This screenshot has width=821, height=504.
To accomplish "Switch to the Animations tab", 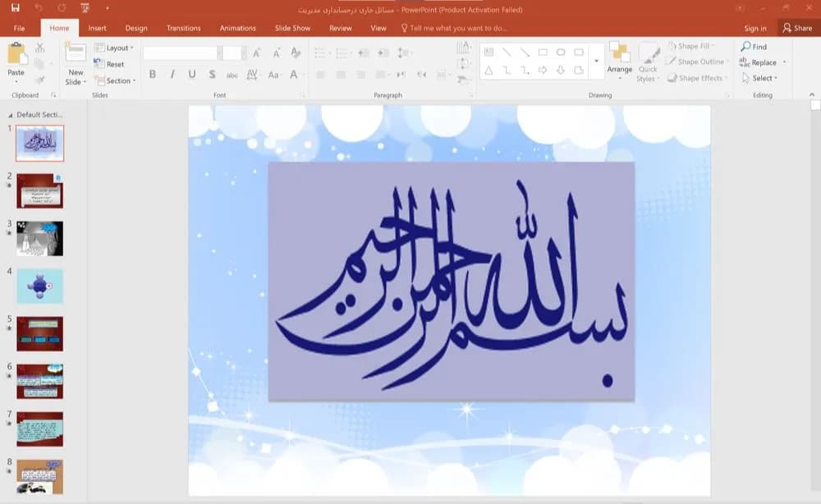I will click(238, 28).
